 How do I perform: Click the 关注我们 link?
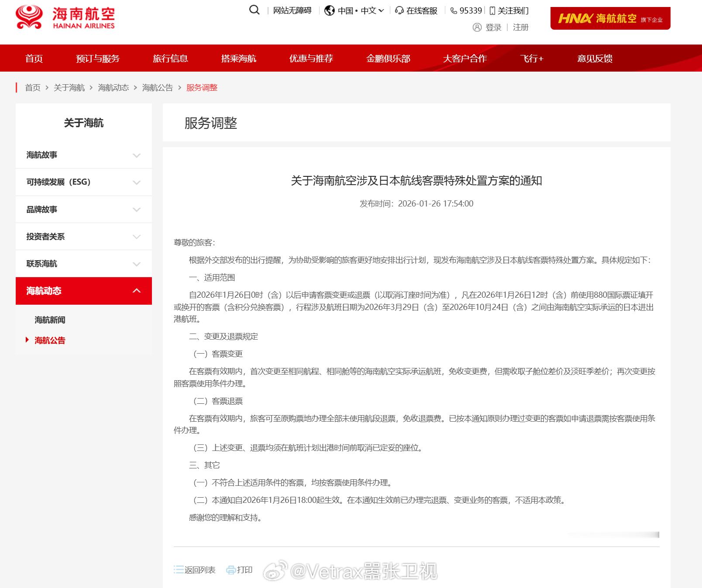point(513,10)
